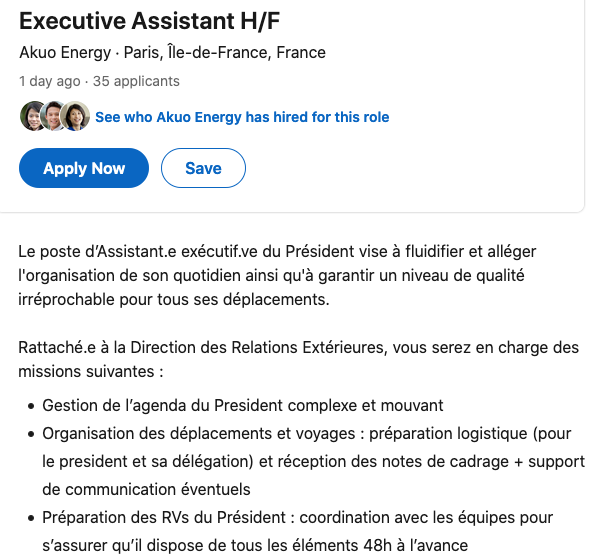Viewport: 596px width, 554px height.
Task: Click the '1 day ago' posting date
Action: pos(50,81)
